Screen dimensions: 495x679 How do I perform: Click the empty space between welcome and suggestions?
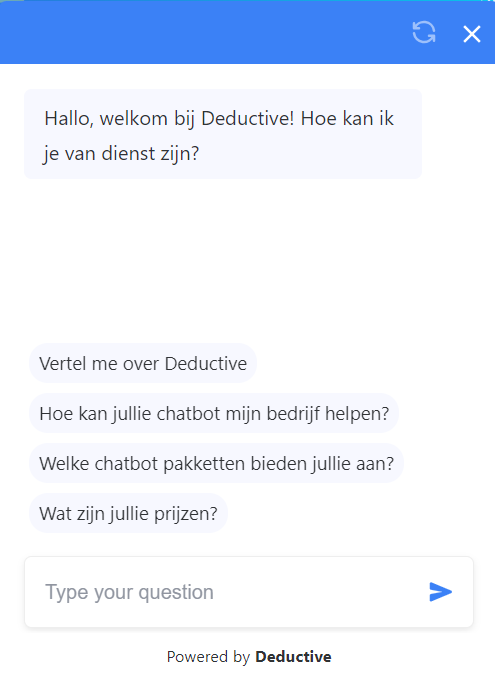[247, 260]
